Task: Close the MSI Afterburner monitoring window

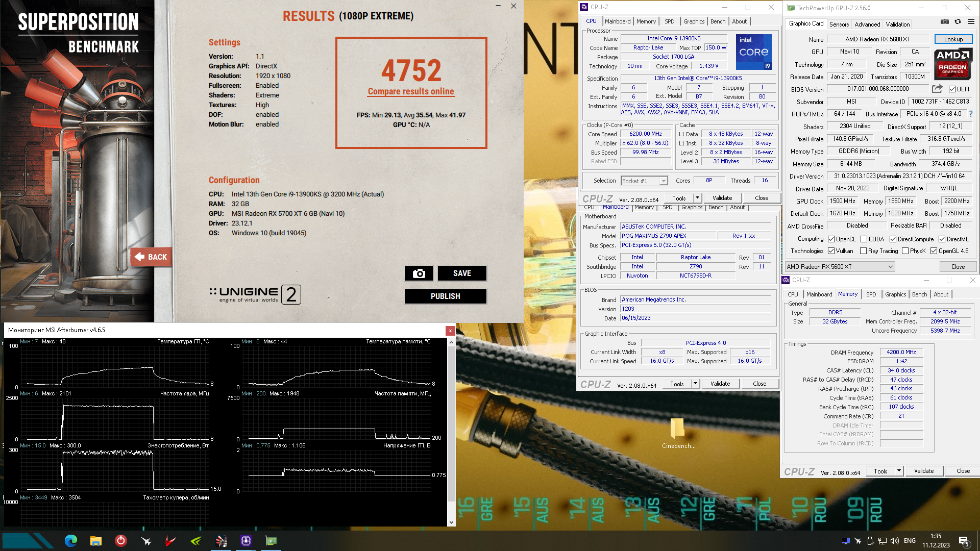Action: pos(450,331)
